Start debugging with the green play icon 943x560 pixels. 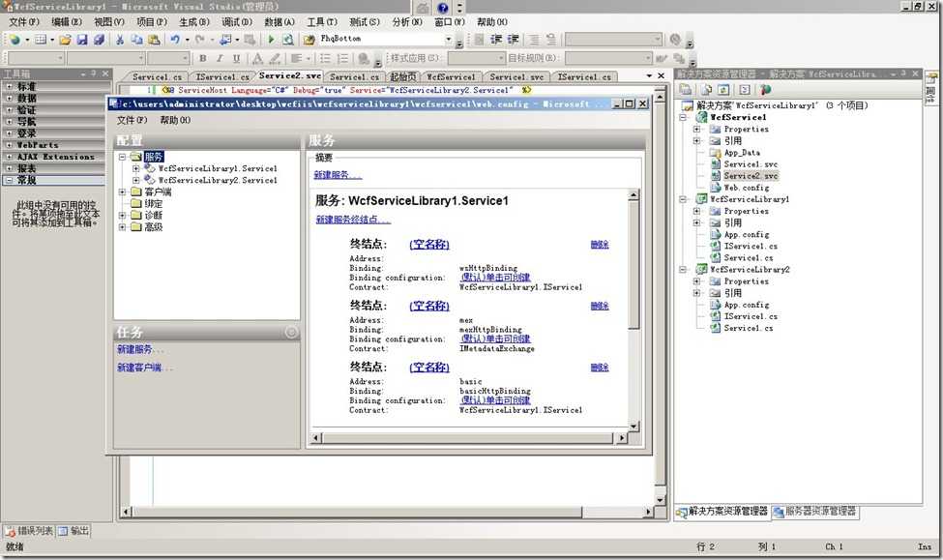pos(271,40)
